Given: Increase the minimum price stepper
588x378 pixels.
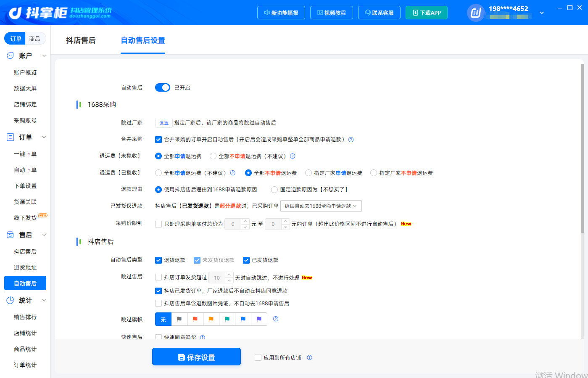Looking at the screenshot, I should coord(245,221).
